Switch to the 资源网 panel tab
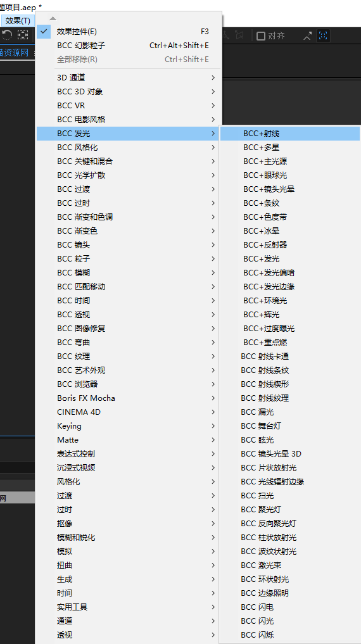Viewport: 361px width, 644px height. tap(15, 53)
